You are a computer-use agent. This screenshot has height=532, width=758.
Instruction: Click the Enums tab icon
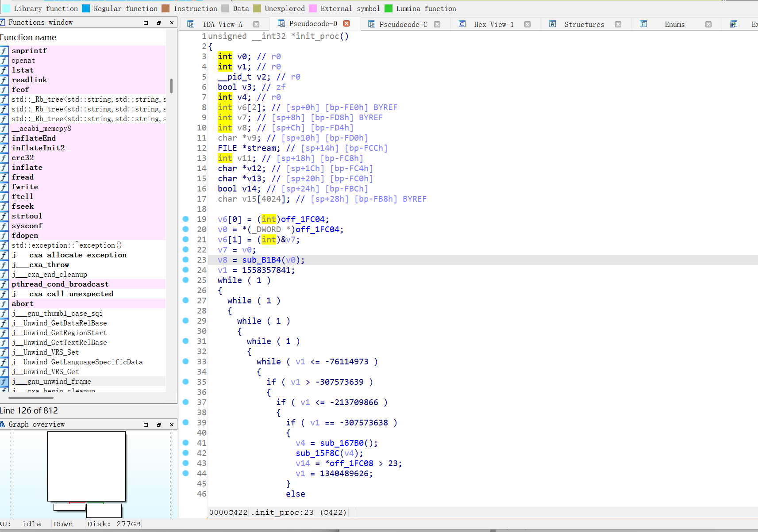tap(643, 24)
